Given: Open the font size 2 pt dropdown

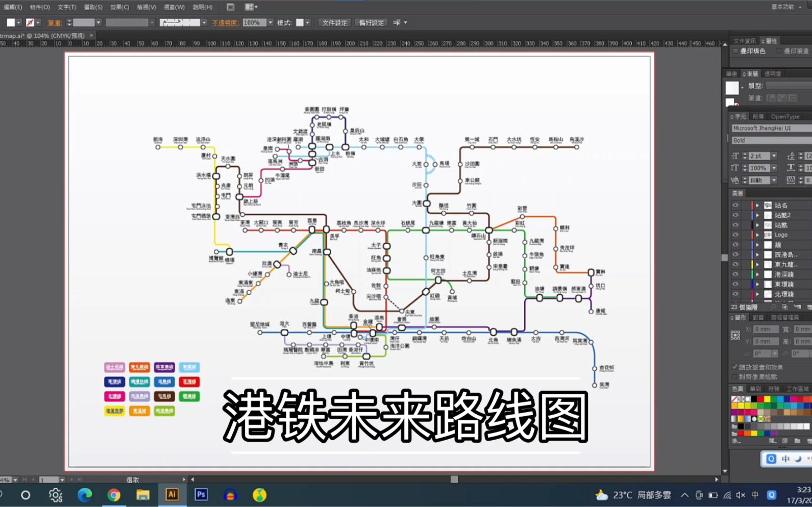Looking at the screenshot, I should [x=774, y=156].
